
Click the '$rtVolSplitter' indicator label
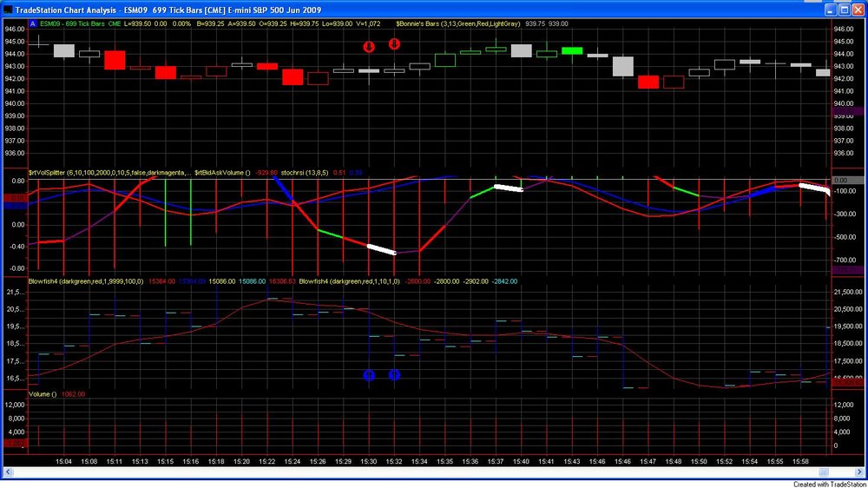click(109, 173)
